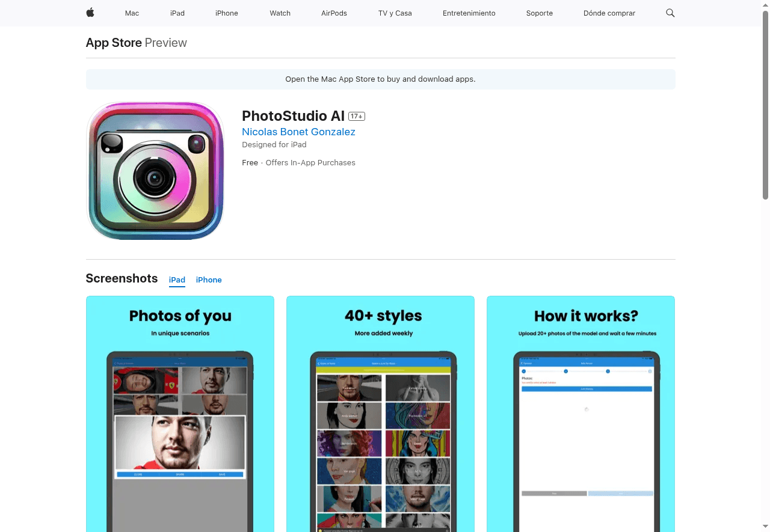Select Entretenimiento from the navigation bar

coord(469,13)
